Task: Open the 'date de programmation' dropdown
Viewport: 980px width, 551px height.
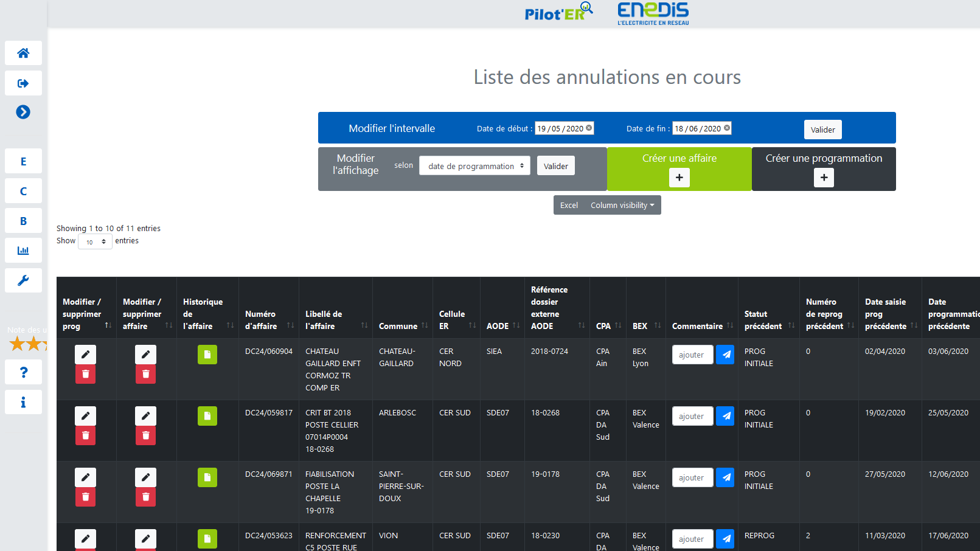Action: [x=474, y=165]
